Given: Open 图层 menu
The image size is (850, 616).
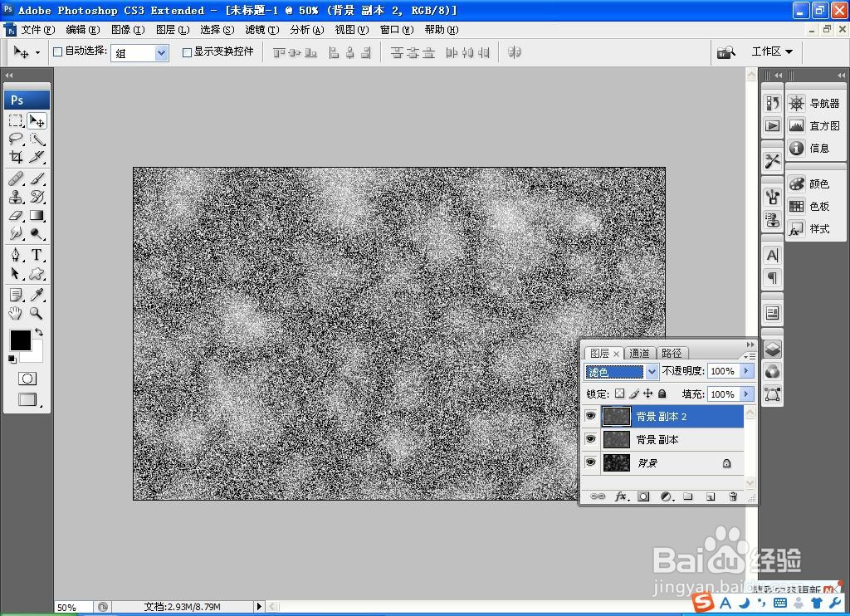Looking at the screenshot, I should pyautogui.click(x=173, y=30).
